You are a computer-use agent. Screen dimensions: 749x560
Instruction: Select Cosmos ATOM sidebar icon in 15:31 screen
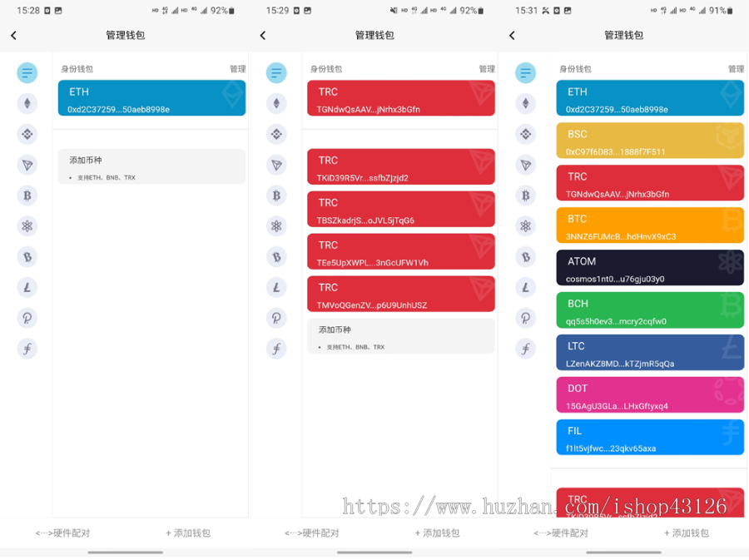pos(525,226)
